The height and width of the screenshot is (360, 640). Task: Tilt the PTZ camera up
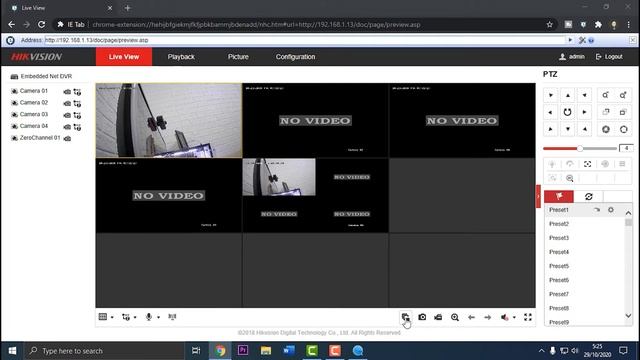click(x=568, y=95)
